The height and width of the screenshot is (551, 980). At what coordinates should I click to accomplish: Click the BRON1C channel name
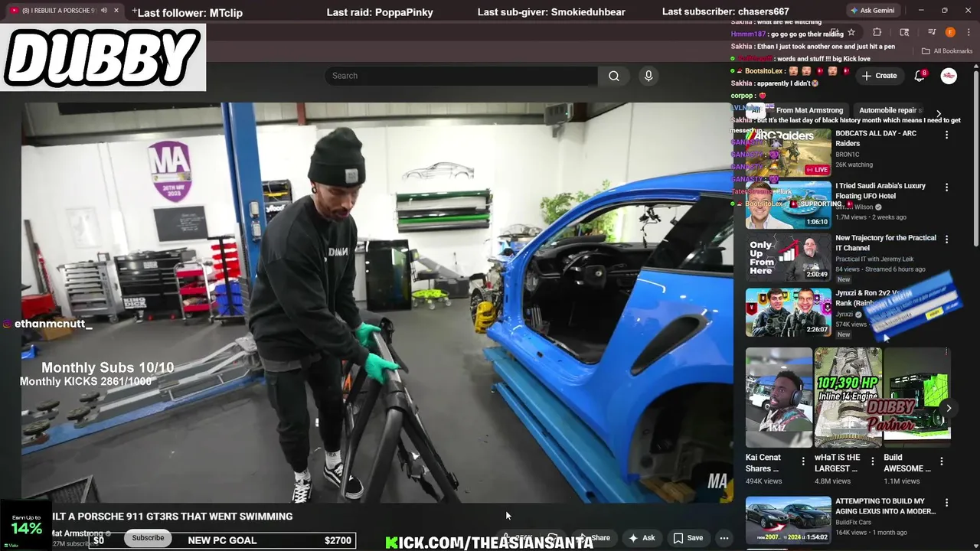848,154
